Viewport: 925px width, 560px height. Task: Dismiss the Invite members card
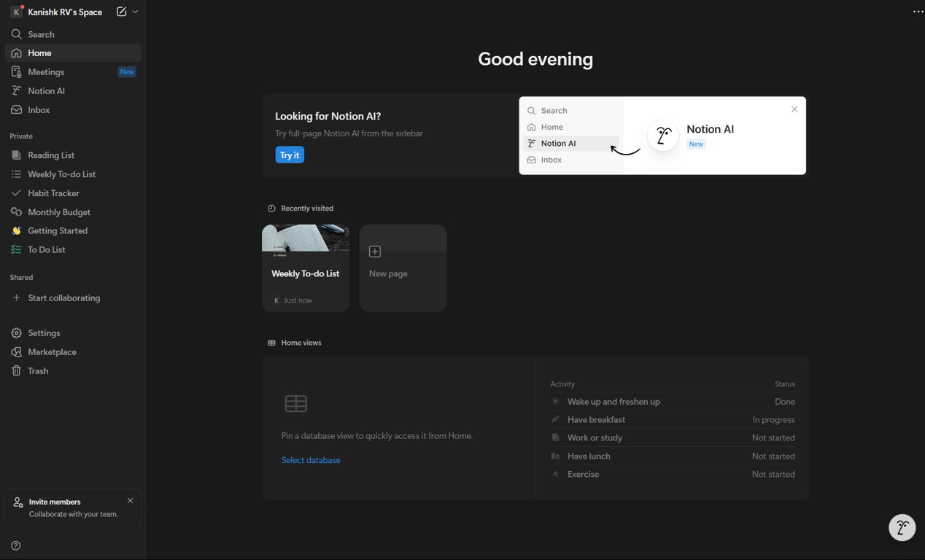[x=131, y=500]
